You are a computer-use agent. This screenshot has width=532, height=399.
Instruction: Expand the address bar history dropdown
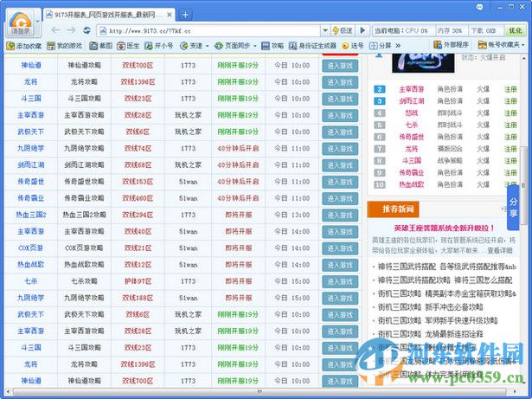[325, 31]
